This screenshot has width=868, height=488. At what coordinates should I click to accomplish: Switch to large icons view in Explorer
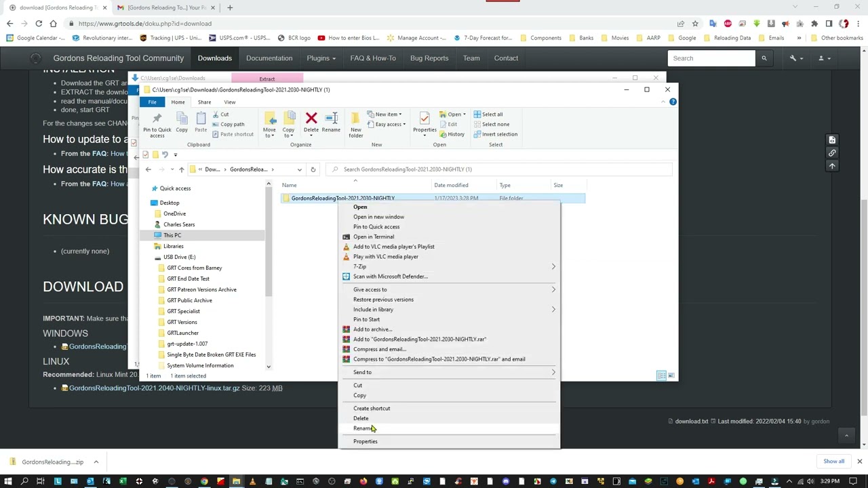671,375
